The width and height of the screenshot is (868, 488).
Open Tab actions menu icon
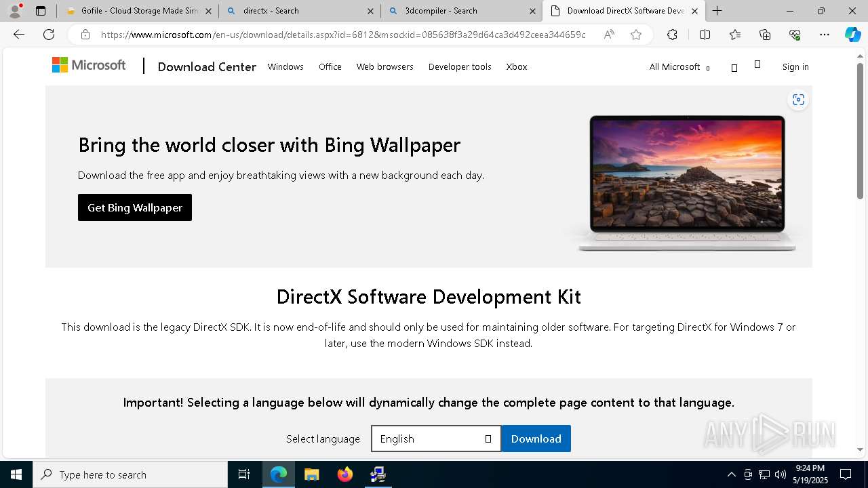(41, 11)
